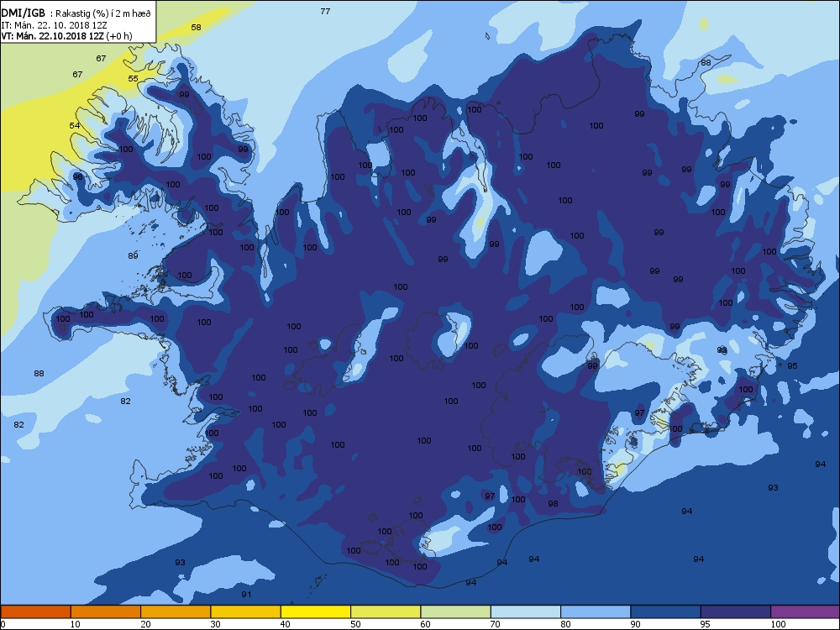
Task: Click the dark orange 0–10 legend swatch
Action: click(x=35, y=612)
